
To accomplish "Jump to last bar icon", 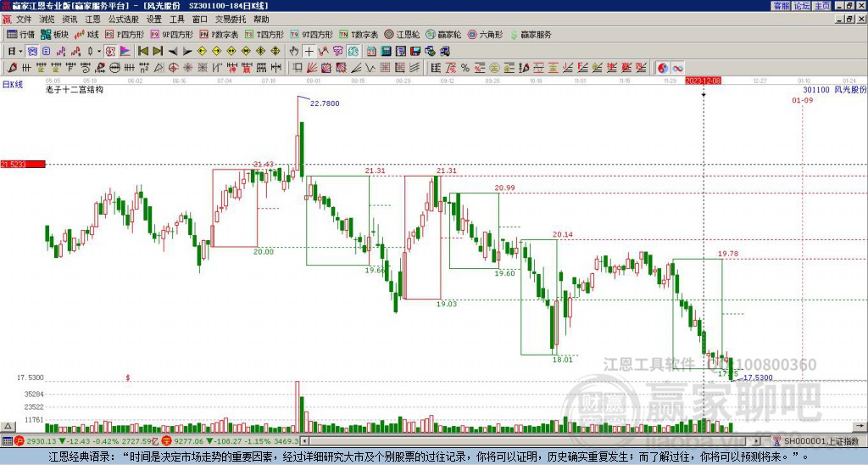I will [x=158, y=51].
